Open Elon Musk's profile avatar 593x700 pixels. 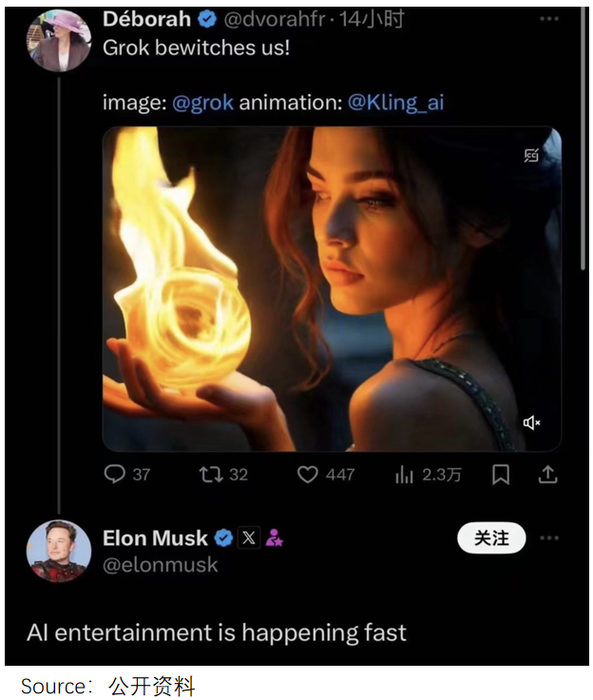(x=59, y=552)
